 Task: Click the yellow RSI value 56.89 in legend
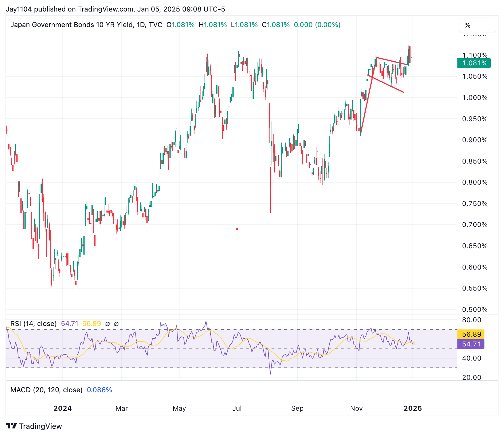(x=91, y=324)
